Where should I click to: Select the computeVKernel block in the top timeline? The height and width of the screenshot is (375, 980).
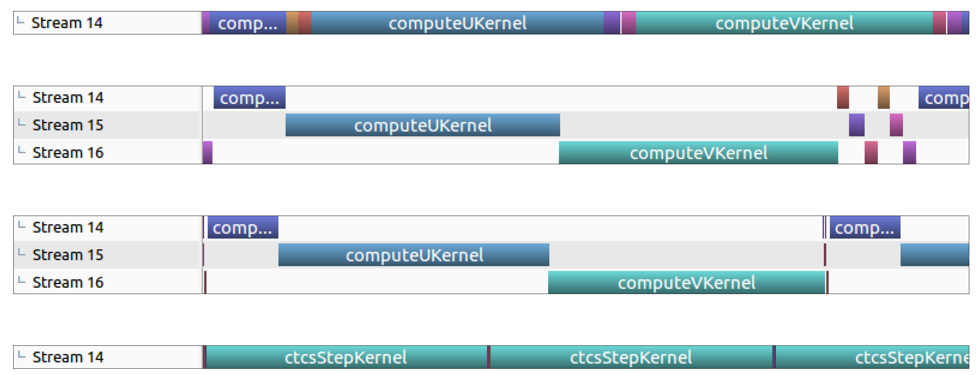click(784, 23)
